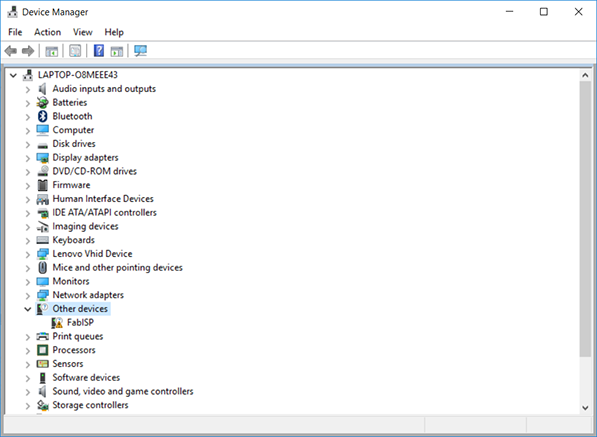
Task: Maximize the Device Manager window
Action: [x=544, y=12]
